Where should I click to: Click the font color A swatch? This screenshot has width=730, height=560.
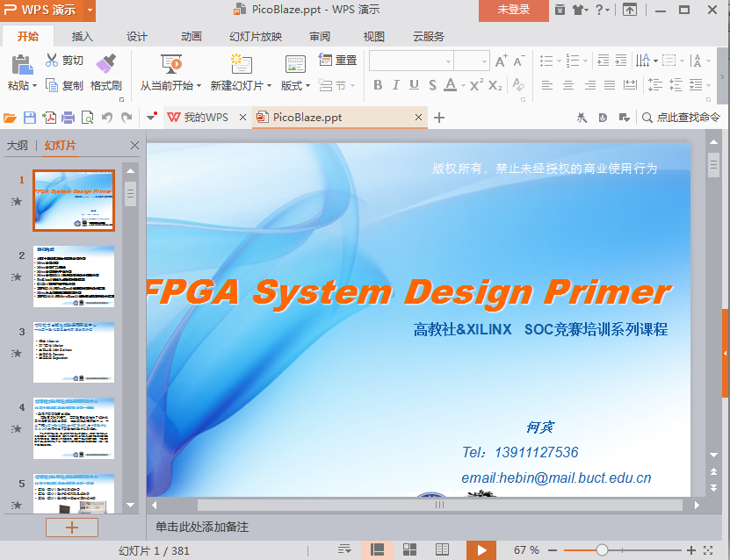coord(450,84)
